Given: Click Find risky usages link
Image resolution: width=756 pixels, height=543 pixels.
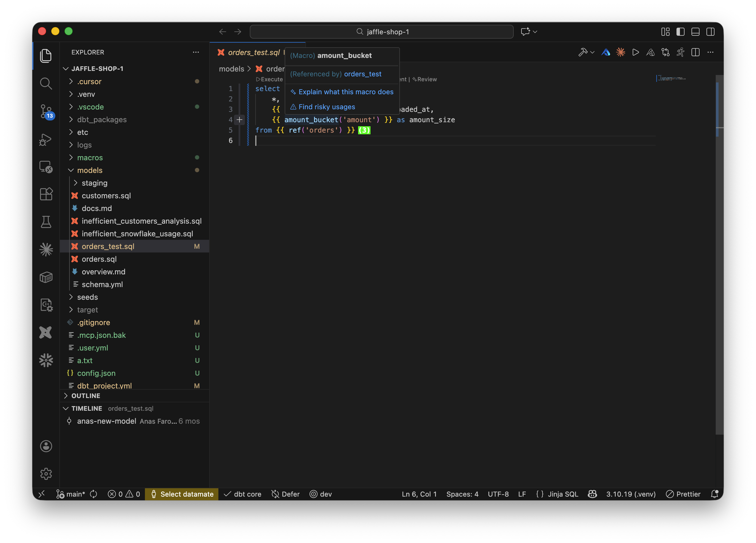Looking at the screenshot, I should click(x=326, y=107).
